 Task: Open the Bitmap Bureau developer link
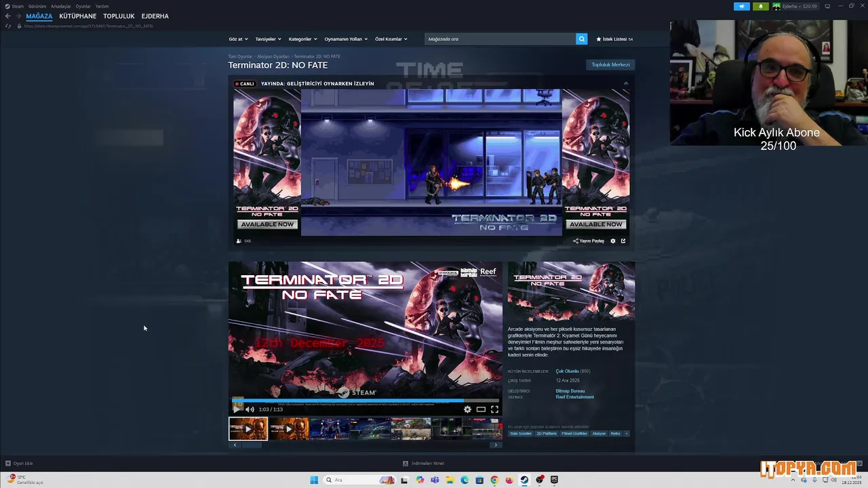[x=570, y=391]
